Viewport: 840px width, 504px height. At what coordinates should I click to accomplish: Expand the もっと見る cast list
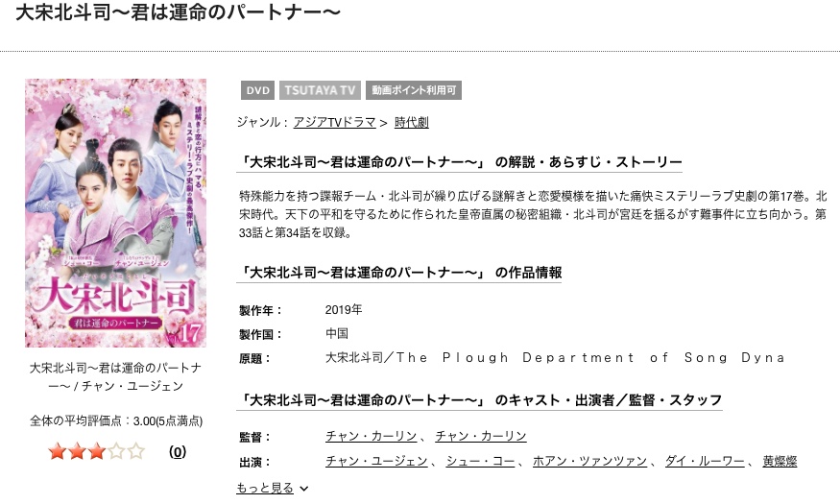(265, 488)
